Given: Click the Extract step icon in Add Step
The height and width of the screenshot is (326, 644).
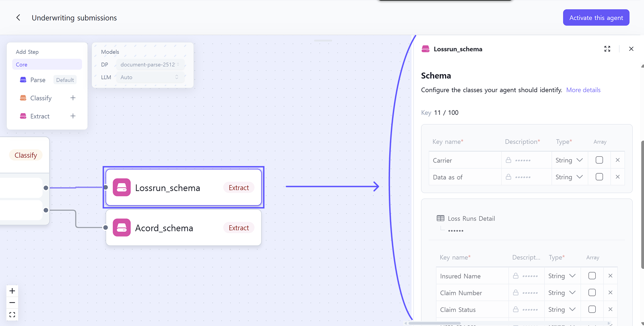Looking at the screenshot, I should [x=23, y=116].
